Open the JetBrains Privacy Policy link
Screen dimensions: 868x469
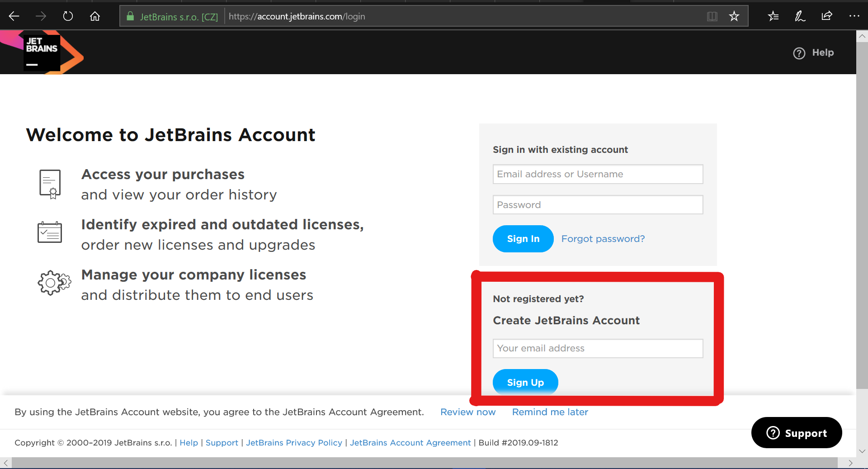click(x=294, y=443)
